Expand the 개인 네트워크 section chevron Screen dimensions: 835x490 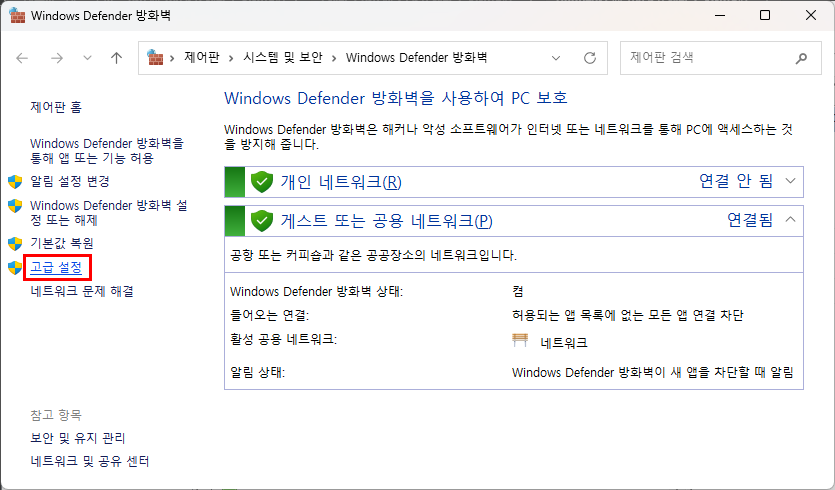[791, 181]
